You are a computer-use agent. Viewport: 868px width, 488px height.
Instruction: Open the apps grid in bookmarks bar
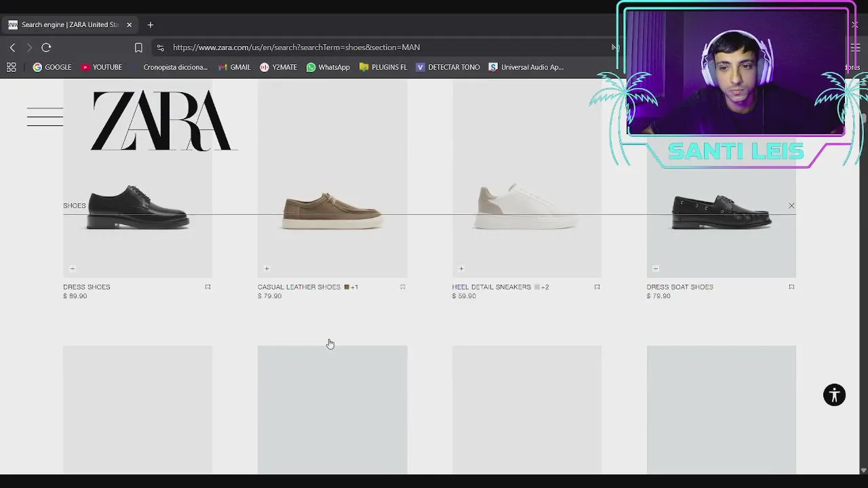[x=11, y=67]
